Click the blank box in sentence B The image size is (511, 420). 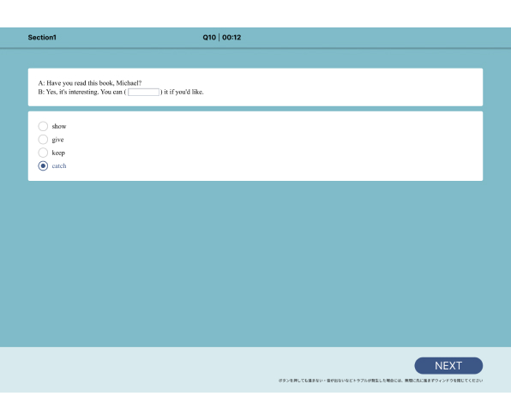144,93
